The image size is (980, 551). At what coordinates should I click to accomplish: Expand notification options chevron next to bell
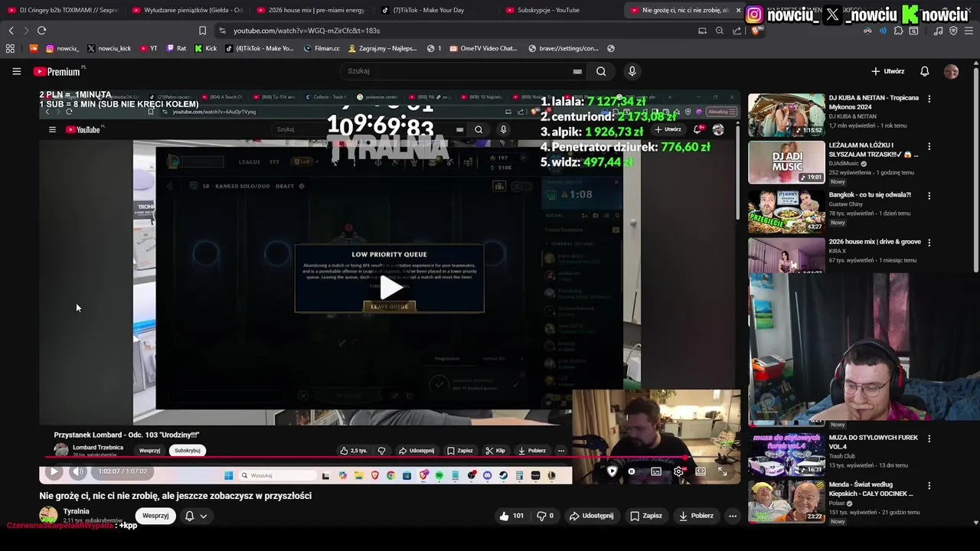coord(203,516)
